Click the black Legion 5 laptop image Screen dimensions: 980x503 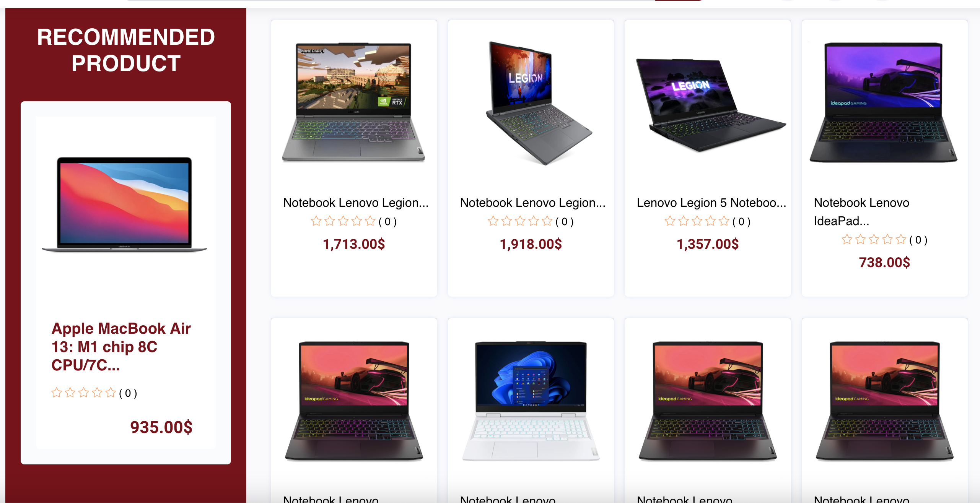pyautogui.click(x=711, y=105)
